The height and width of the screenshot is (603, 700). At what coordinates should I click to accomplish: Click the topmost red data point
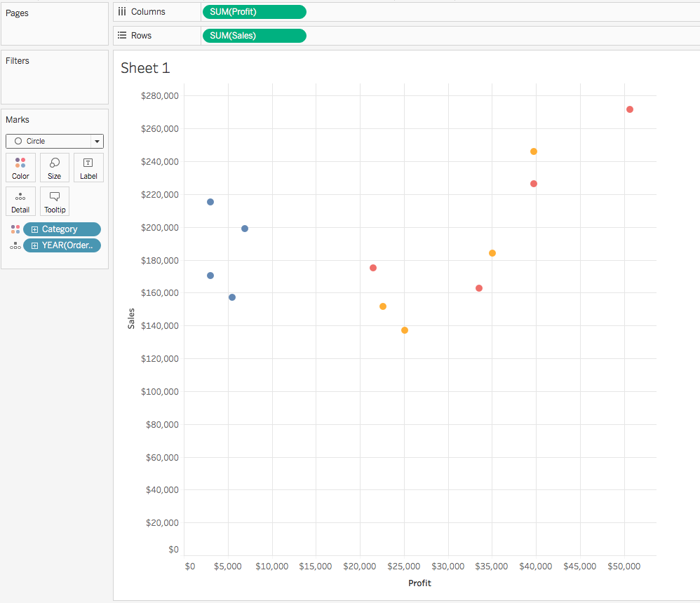pyautogui.click(x=629, y=109)
